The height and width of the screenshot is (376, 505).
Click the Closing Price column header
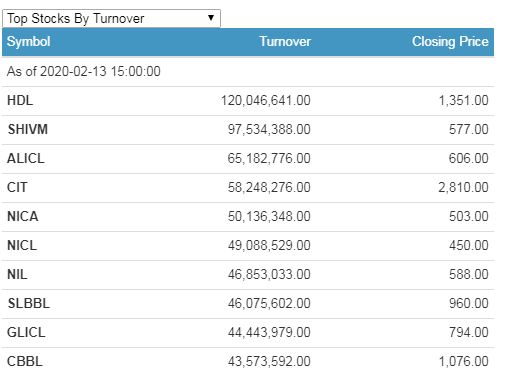point(450,42)
